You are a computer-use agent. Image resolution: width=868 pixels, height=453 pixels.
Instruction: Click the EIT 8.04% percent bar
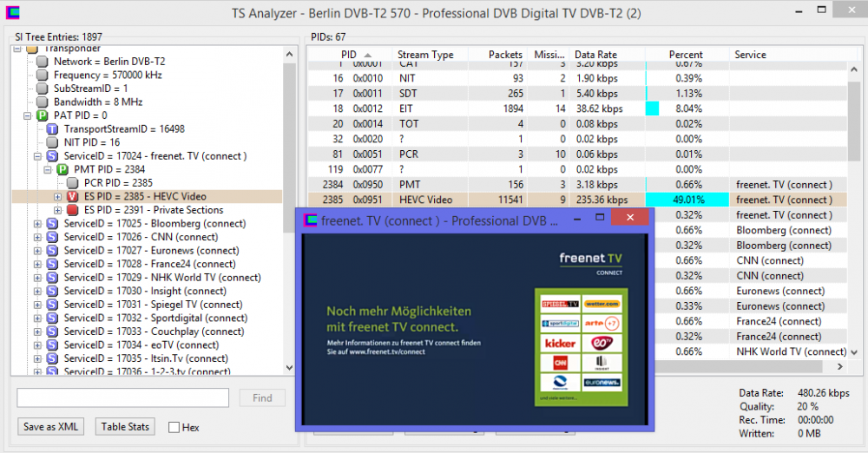(x=653, y=108)
